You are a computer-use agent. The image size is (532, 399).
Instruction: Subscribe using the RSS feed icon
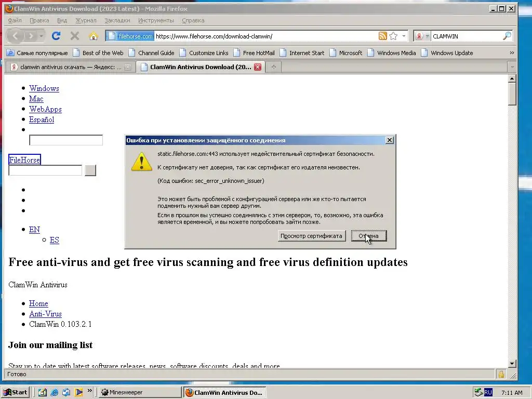(382, 36)
